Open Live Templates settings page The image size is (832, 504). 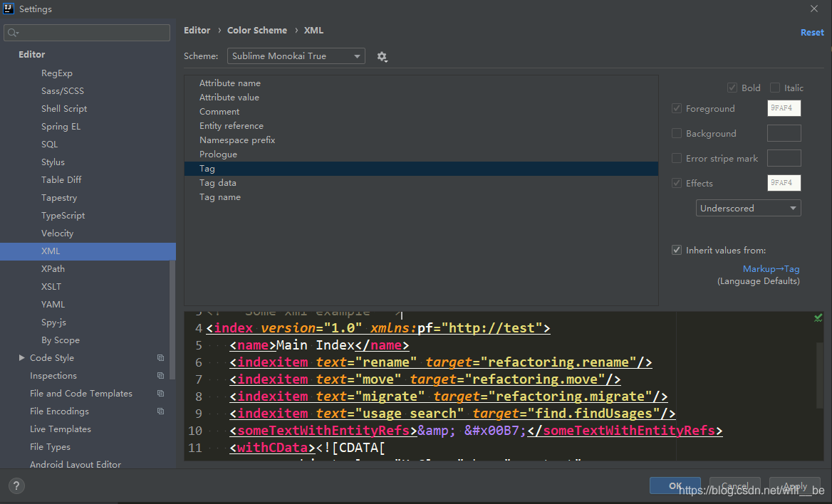[x=61, y=429]
